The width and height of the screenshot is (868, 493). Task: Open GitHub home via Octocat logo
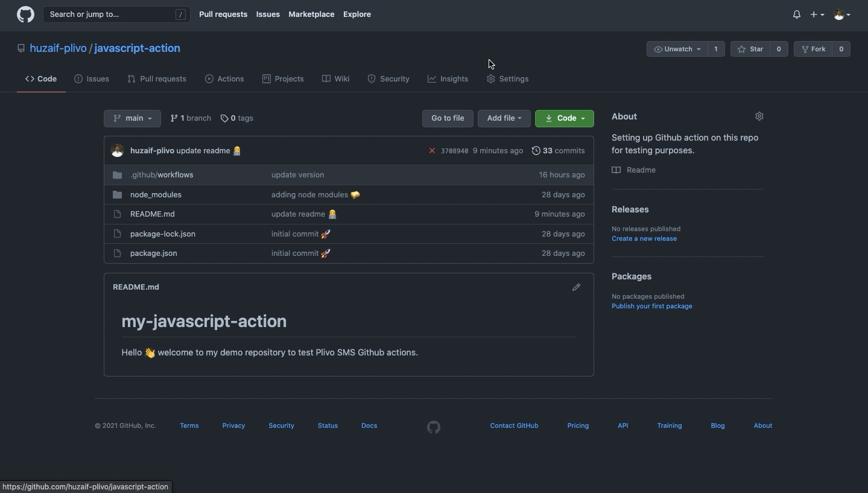pos(25,14)
